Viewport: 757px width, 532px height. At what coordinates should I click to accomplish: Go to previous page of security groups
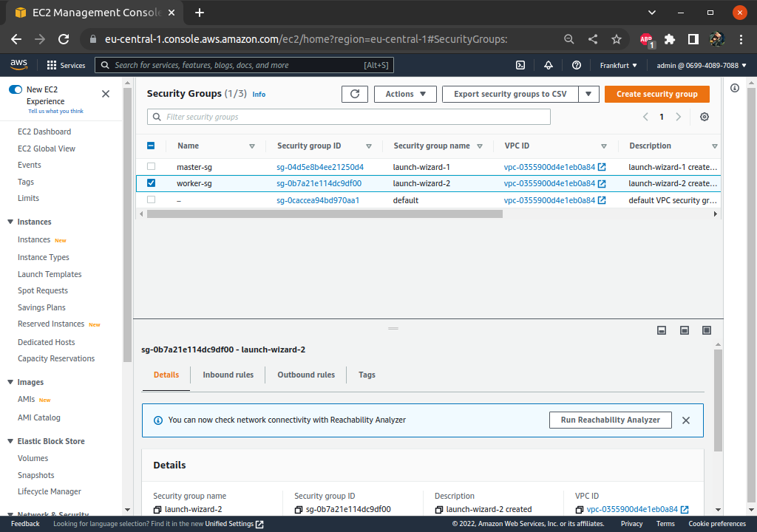point(645,117)
